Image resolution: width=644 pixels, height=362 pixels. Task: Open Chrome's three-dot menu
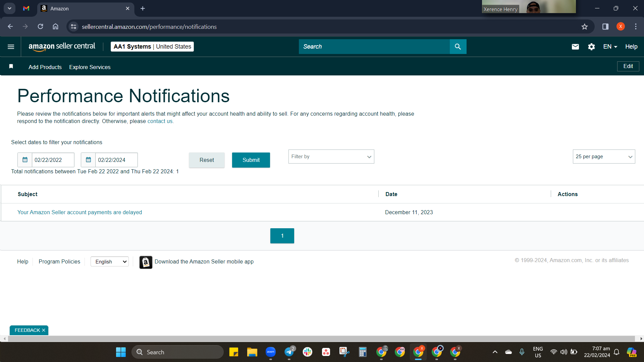pos(636,26)
